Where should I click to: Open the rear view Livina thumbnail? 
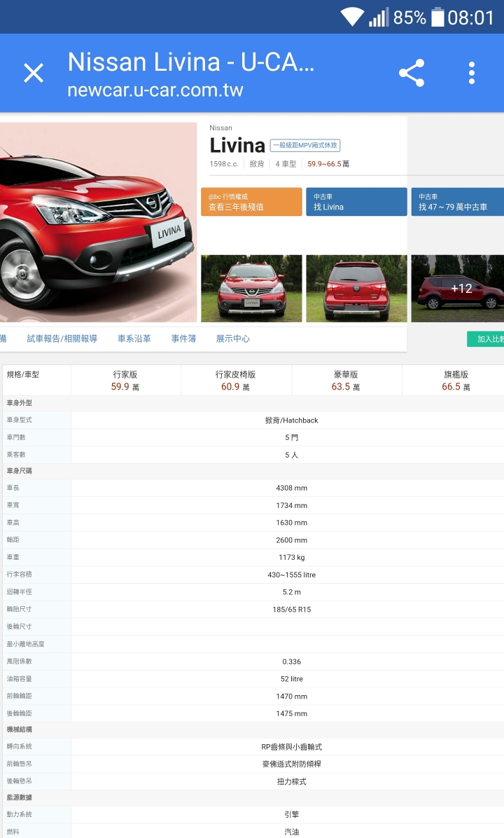click(356, 289)
